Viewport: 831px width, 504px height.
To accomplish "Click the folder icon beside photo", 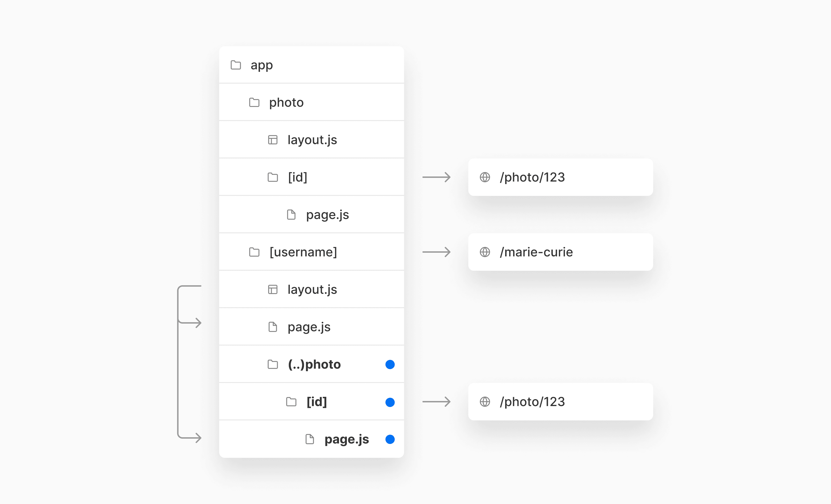I will (254, 102).
